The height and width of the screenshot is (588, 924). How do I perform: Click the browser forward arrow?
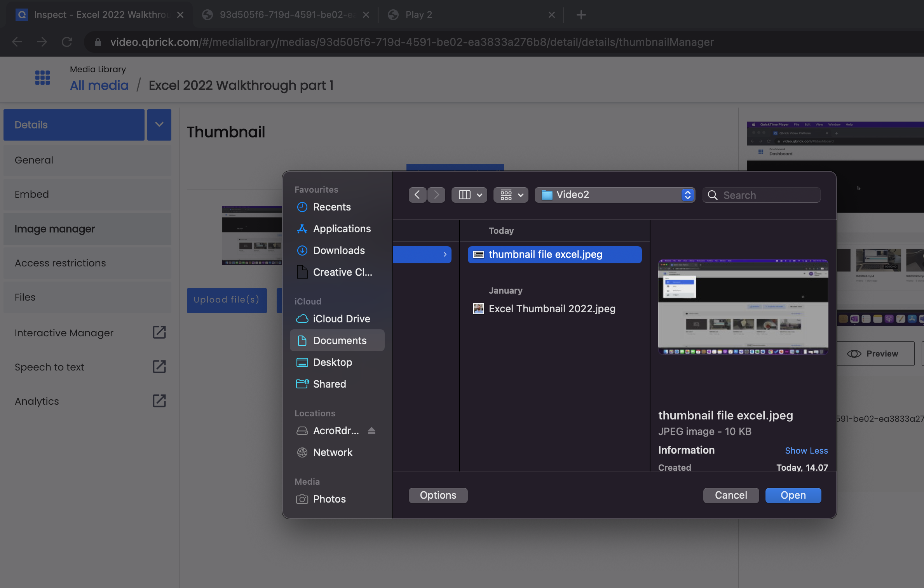pyautogui.click(x=42, y=42)
